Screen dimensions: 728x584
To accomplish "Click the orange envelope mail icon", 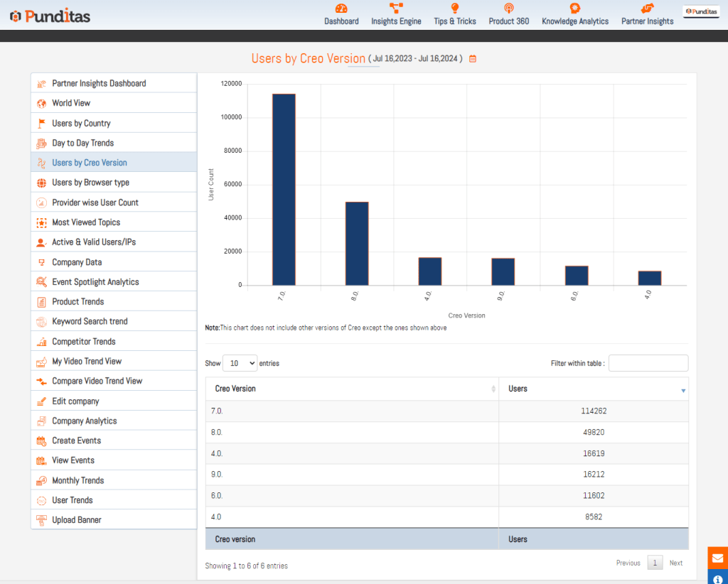I will pos(717,558).
